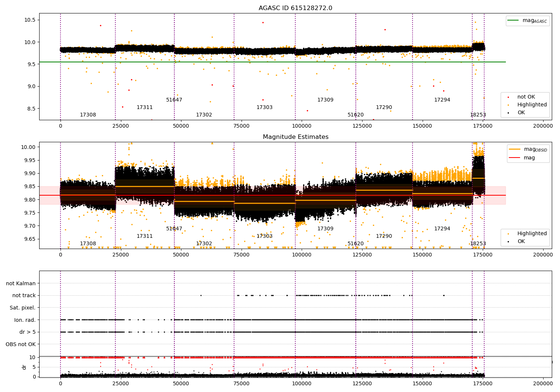This screenshot has width=560, height=392.
Task: Click the 'not track' axis label
Action: pyautogui.click(x=24, y=296)
